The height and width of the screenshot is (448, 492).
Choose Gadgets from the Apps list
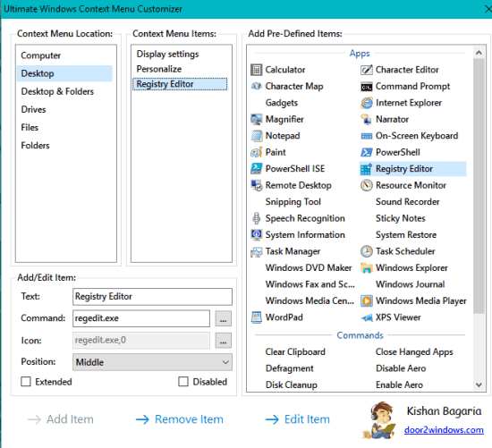pos(282,103)
